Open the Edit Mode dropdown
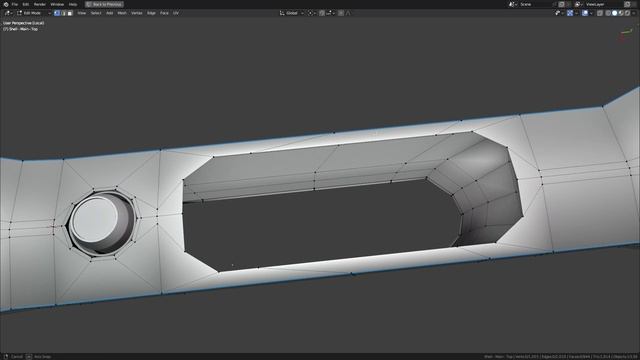The image size is (640, 360). 34,13
